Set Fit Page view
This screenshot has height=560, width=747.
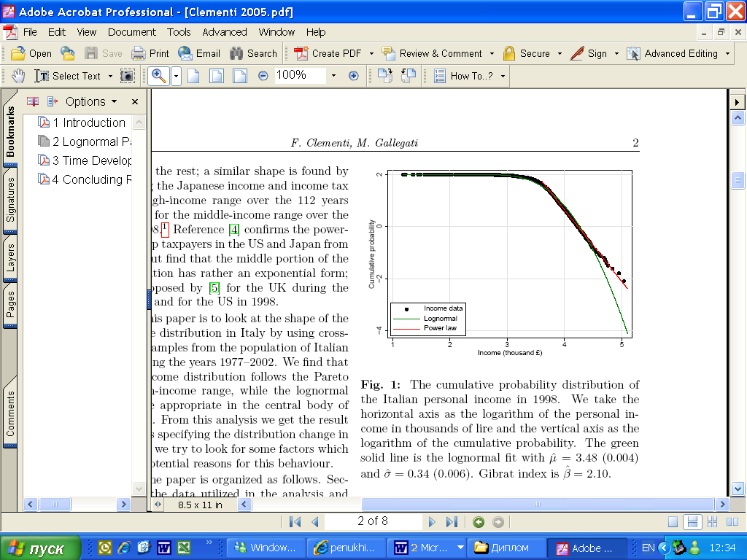(x=217, y=76)
